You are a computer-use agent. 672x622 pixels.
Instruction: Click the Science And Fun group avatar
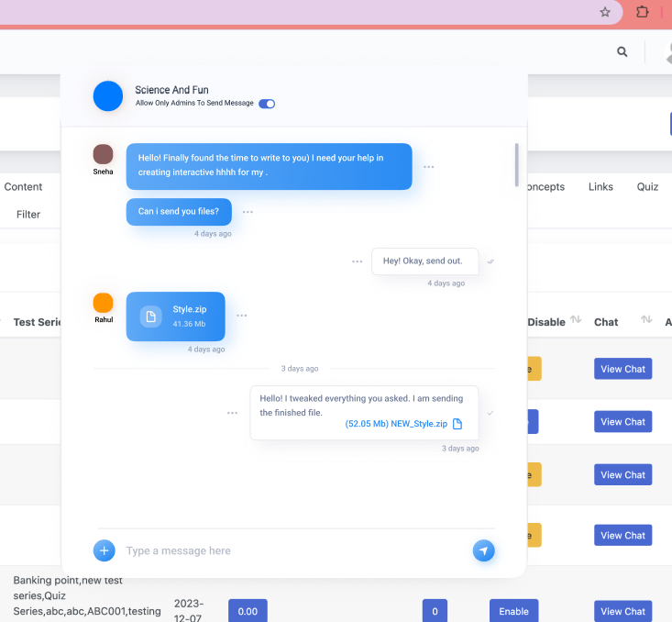[x=108, y=96]
